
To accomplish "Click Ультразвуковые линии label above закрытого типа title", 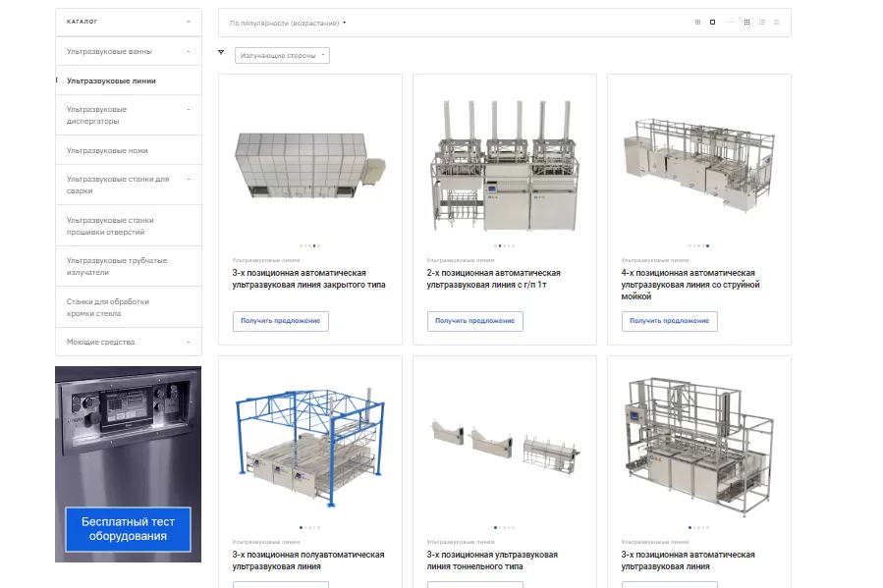I will [266, 260].
